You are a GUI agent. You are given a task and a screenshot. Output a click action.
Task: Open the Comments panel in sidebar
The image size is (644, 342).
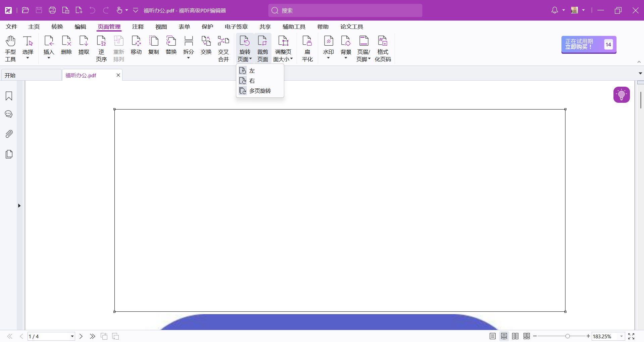pos(9,115)
